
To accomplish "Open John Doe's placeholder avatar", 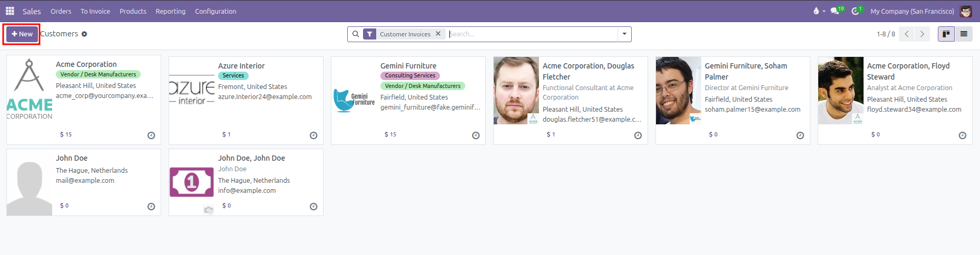I will (30, 182).
